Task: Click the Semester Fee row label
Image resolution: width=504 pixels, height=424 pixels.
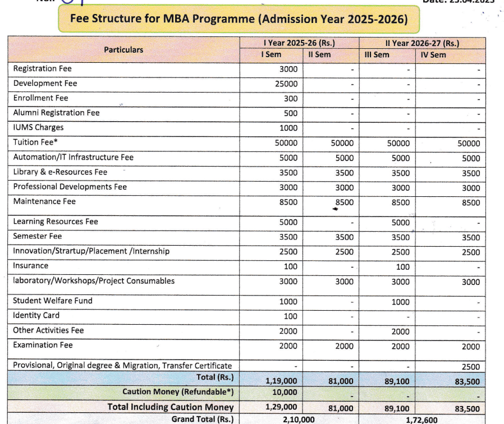Action: pos(37,237)
